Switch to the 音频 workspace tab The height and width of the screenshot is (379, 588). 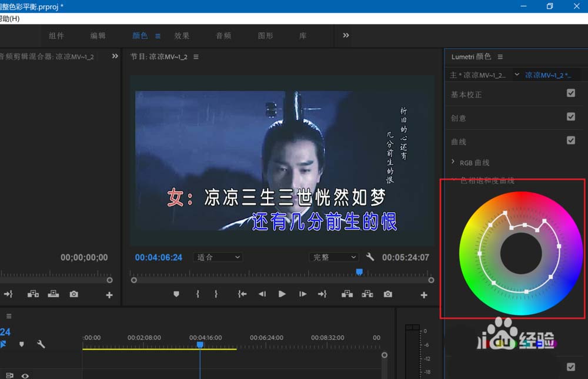pyautogui.click(x=223, y=35)
